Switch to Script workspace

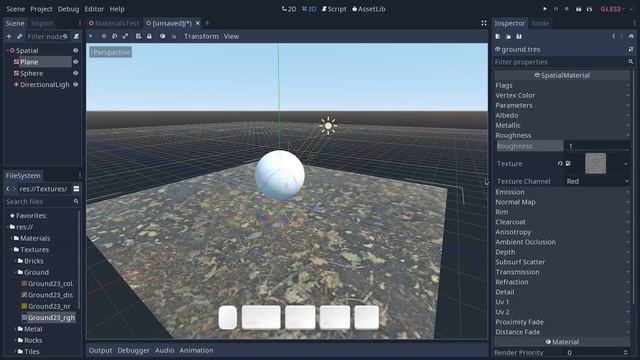pyautogui.click(x=334, y=9)
